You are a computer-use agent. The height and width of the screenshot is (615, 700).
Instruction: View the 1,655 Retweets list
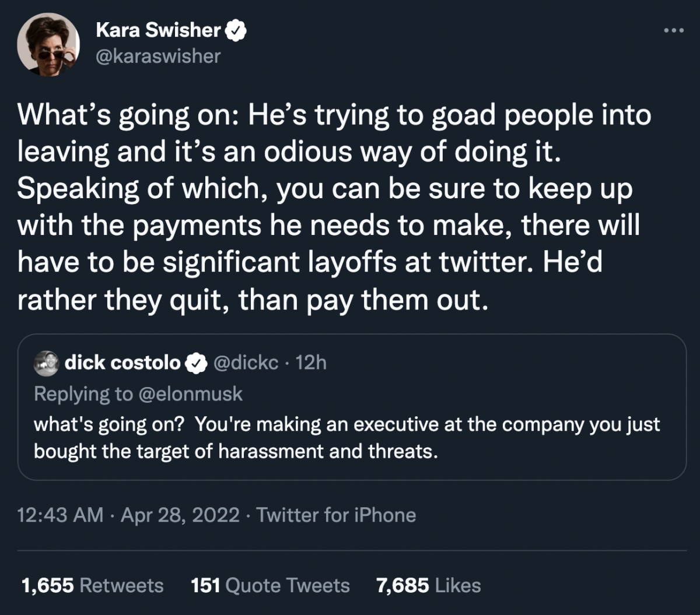tap(92, 585)
